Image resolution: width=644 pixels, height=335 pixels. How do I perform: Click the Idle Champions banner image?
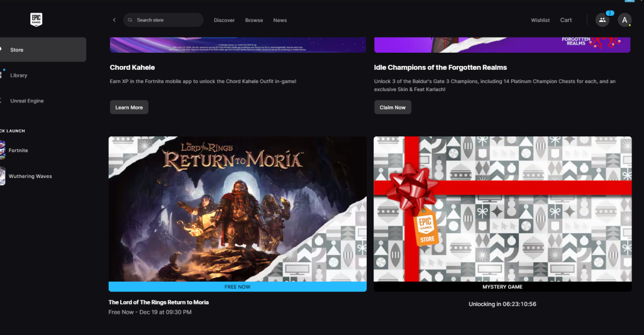pos(502,45)
